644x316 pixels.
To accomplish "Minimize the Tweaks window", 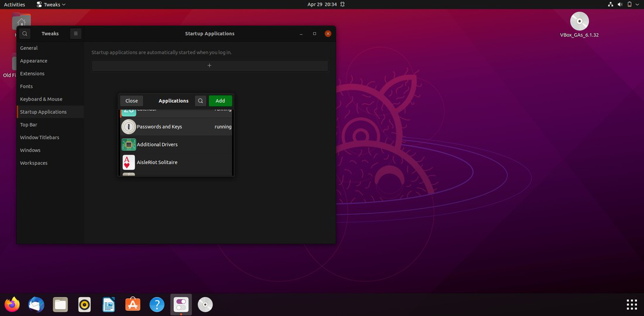I will pos(302,34).
